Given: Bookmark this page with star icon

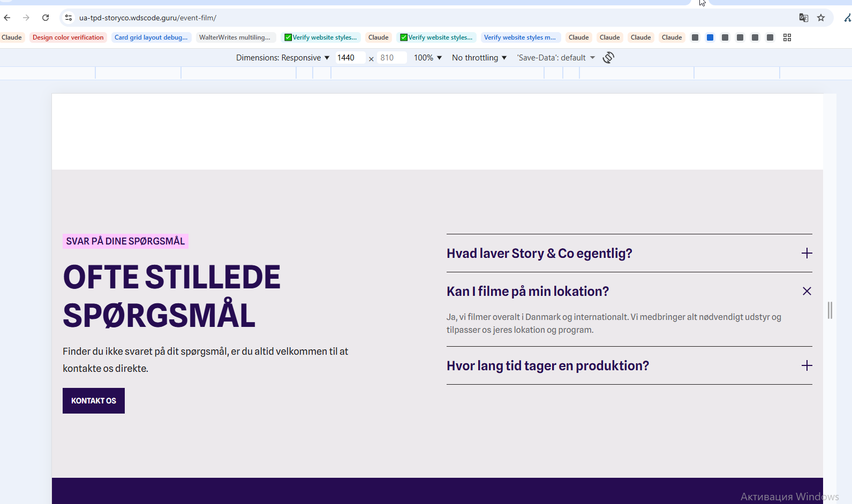Looking at the screenshot, I should coord(821,18).
